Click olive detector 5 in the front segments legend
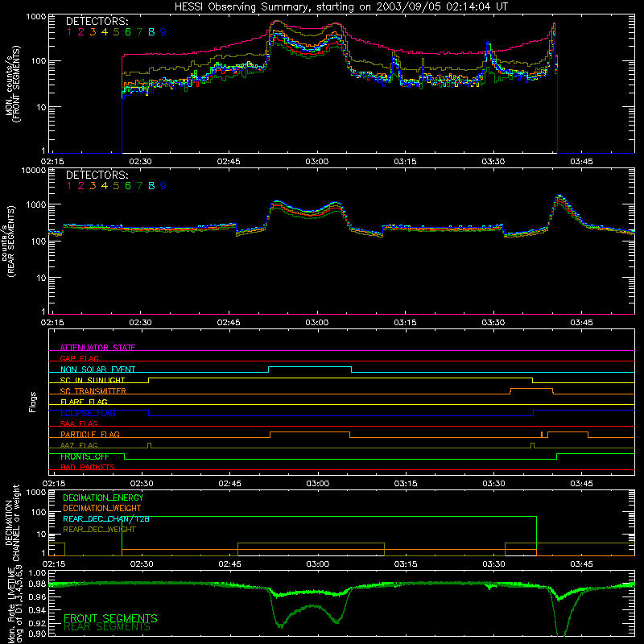 tap(116, 32)
